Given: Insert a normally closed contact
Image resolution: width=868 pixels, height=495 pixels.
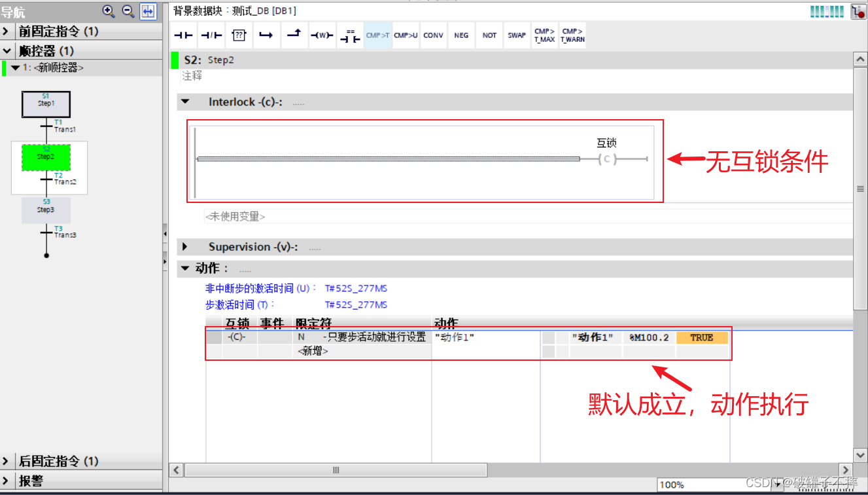Looking at the screenshot, I should point(211,35).
